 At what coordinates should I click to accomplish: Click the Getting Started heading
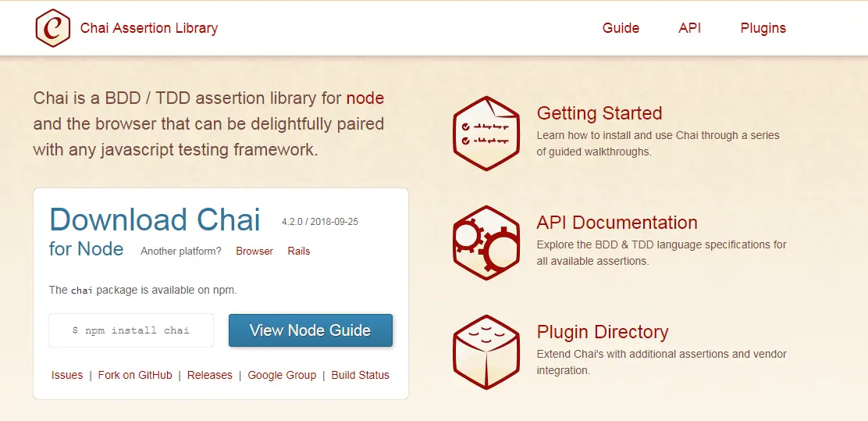(x=599, y=113)
